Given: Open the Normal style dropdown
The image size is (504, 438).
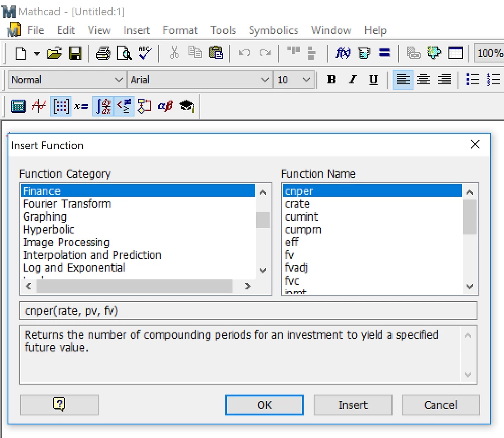Looking at the screenshot, I should click(119, 79).
